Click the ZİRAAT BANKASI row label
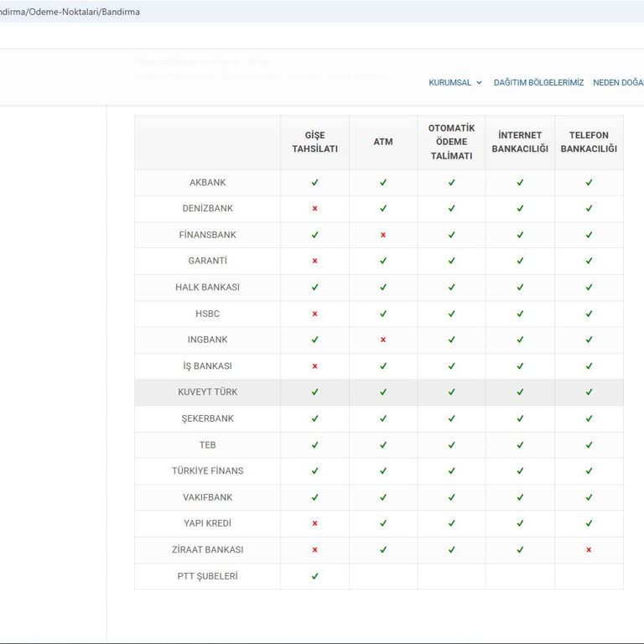The height and width of the screenshot is (644, 644). [x=207, y=550]
